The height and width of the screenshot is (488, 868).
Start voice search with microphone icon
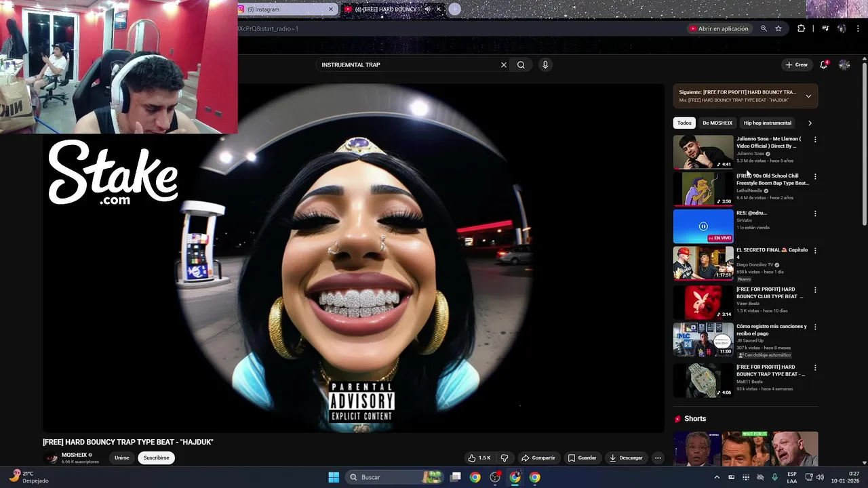click(545, 65)
